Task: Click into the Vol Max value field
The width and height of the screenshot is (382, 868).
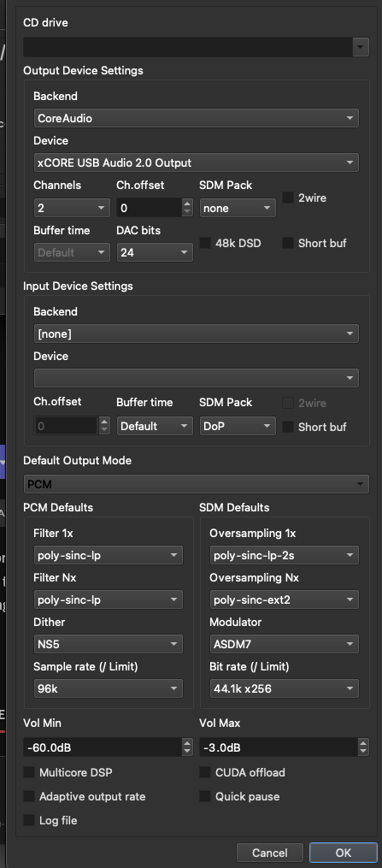Action: tap(279, 747)
